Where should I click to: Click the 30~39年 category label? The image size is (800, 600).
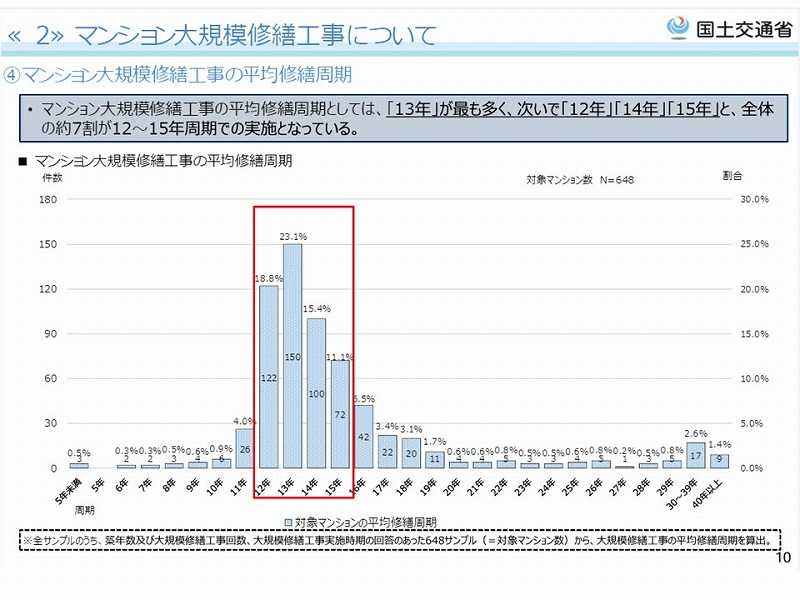click(683, 494)
